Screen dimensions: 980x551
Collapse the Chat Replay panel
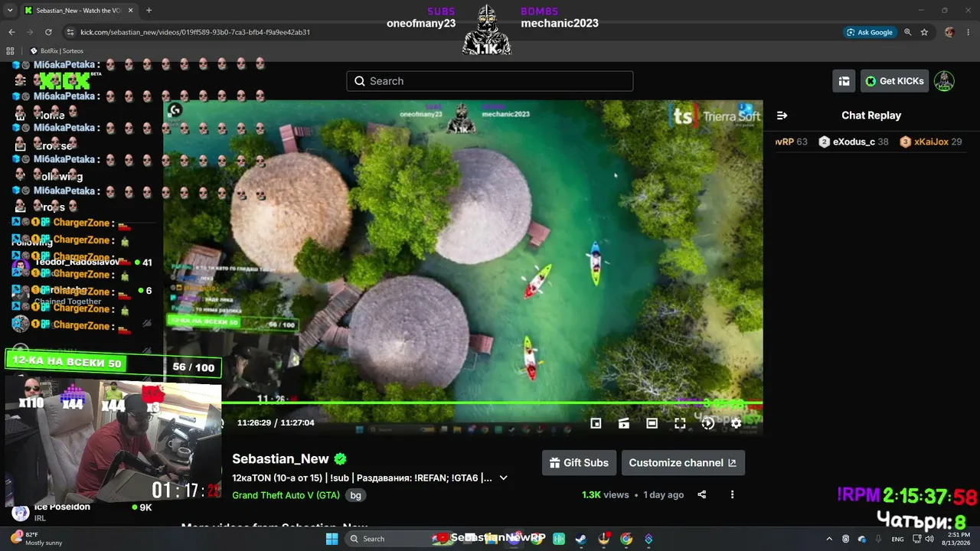click(x=782, y=116)
